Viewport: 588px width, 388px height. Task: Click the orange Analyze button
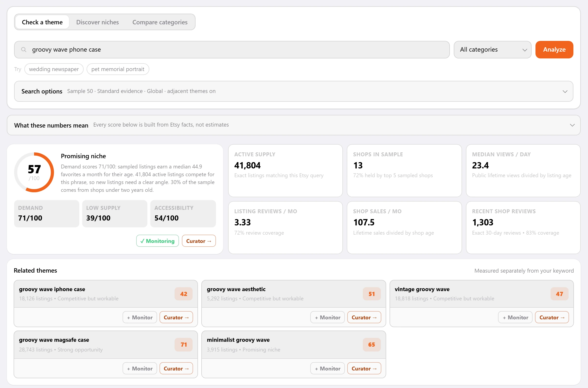554,49
